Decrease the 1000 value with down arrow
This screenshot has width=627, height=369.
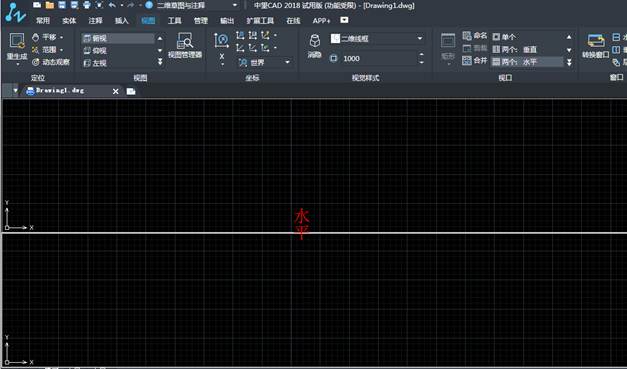[421, 62]
